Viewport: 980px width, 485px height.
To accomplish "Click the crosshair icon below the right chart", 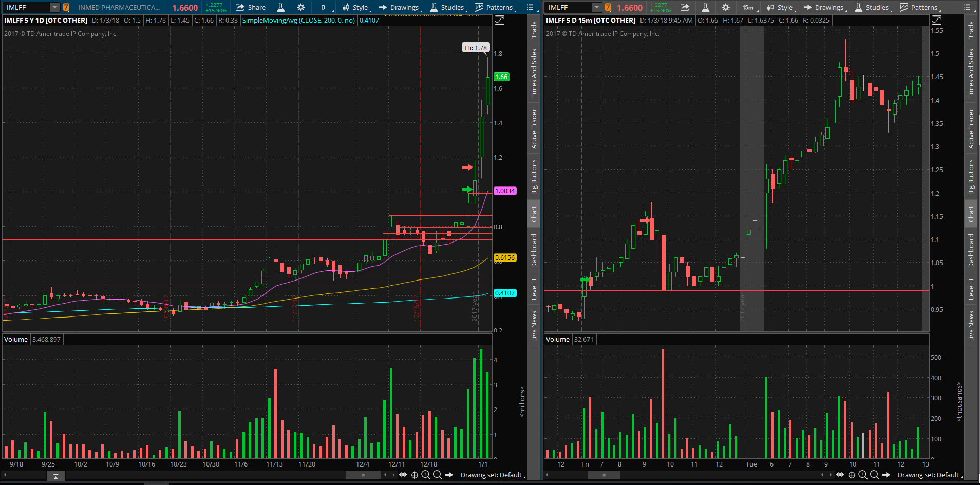I will point(852,475).
